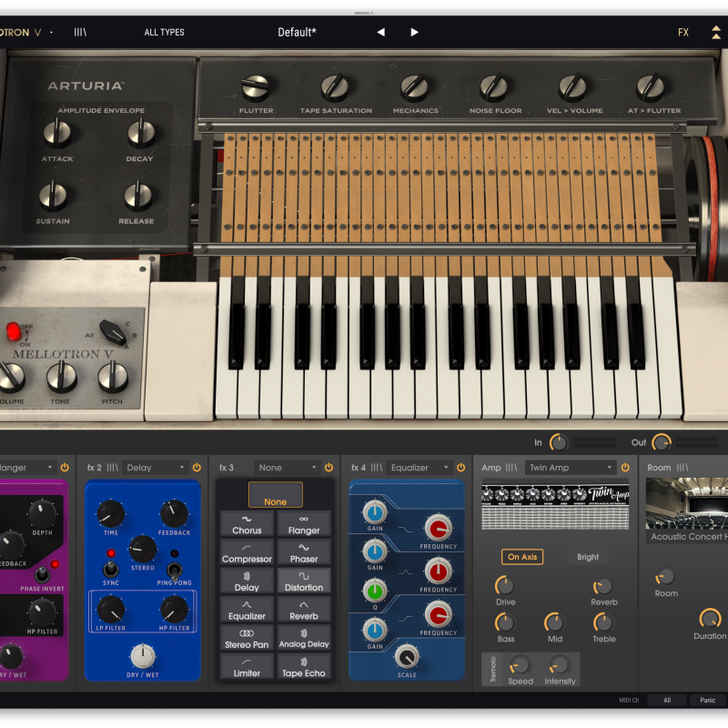Screen dimensions: 728x728
Task: Open fx 4 preset library icon
Action: [x=376, y=468]
